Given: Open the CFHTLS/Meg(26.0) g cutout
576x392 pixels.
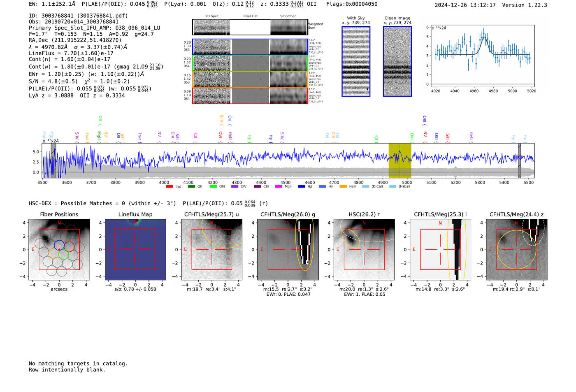Looking at the screenshot, I should [x=288, y=249].
